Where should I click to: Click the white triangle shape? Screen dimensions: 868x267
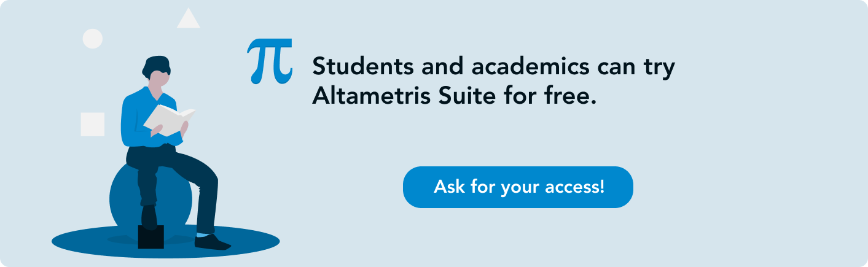point(189,18)
